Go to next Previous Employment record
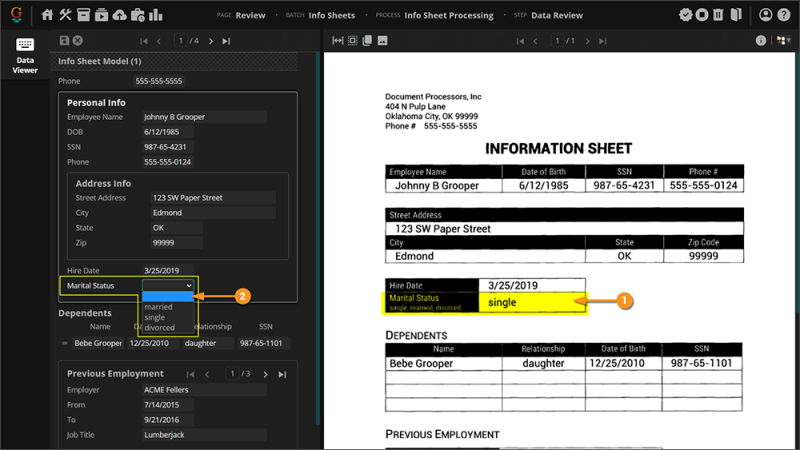This screenshot has height=450, width=800. (265, 374)
